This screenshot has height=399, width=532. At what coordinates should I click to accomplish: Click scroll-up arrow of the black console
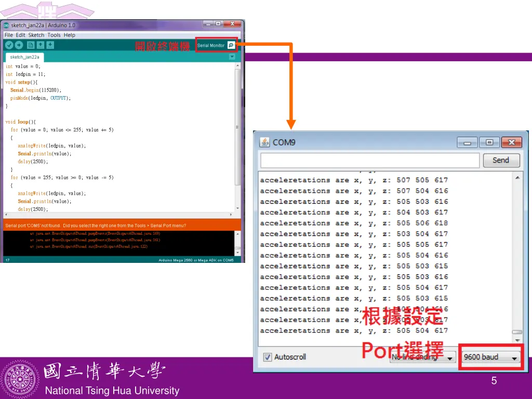tap(237, 234)
